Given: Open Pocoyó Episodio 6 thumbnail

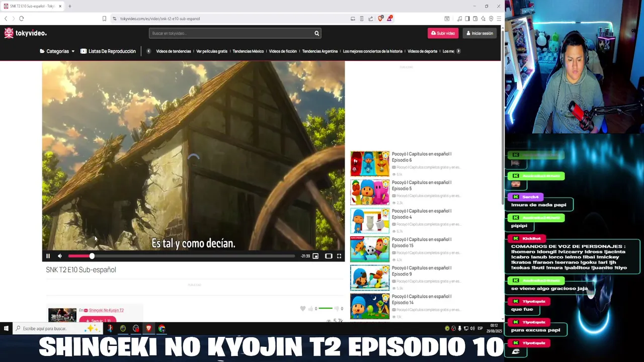Looking at the screenshot, I should [x=370, y=163].
